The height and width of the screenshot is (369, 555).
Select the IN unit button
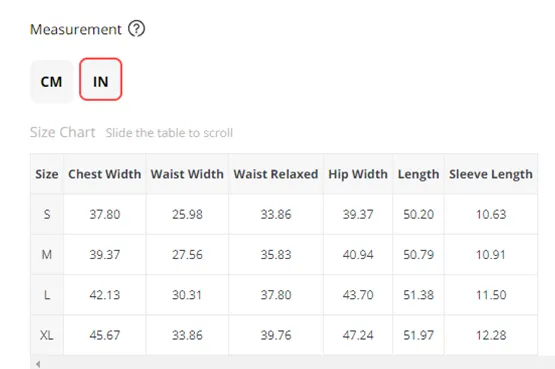coord(101,79)
